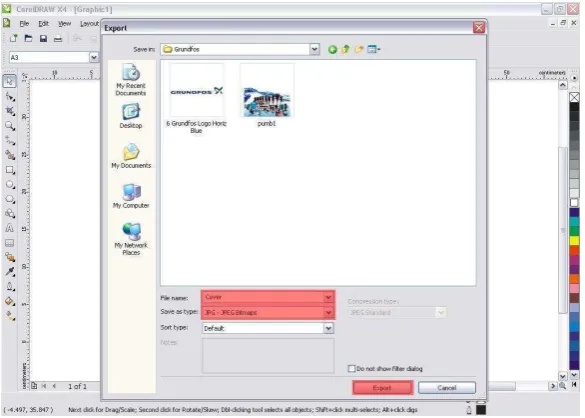Click the Save floppy disk toolbar icon

click(x=43, y=38)
